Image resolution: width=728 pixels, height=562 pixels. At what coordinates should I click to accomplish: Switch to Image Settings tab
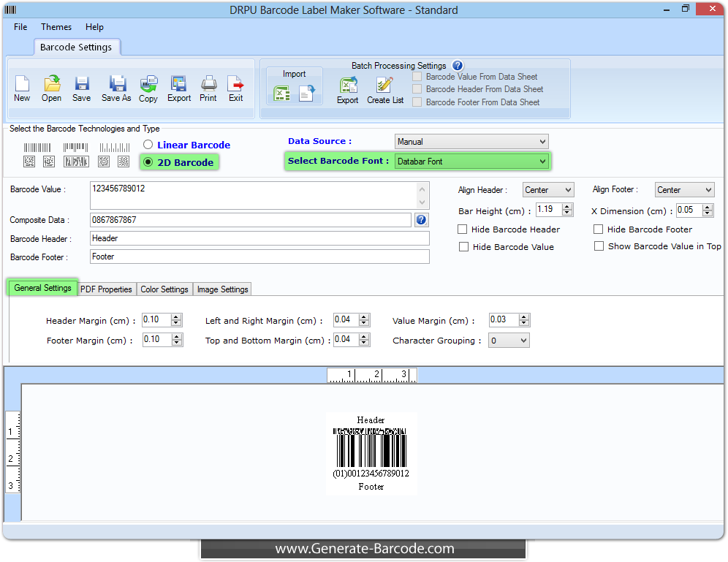pos(222,289)
